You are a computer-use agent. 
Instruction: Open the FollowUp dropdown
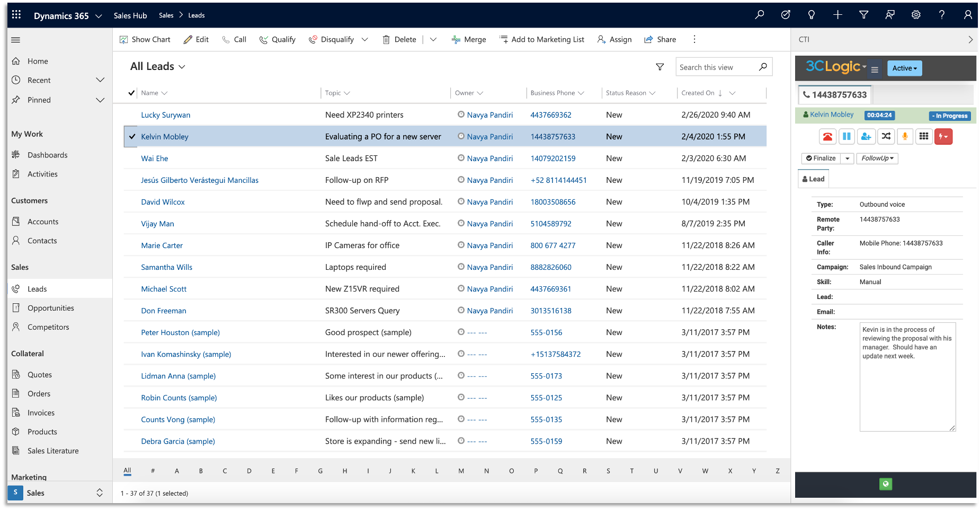tap(877, 158)
